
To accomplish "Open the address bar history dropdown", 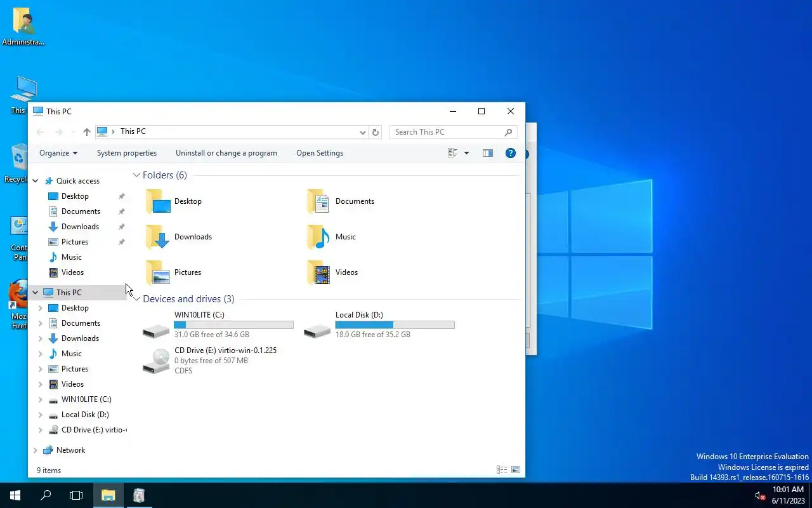I will (x=363, y=132).
